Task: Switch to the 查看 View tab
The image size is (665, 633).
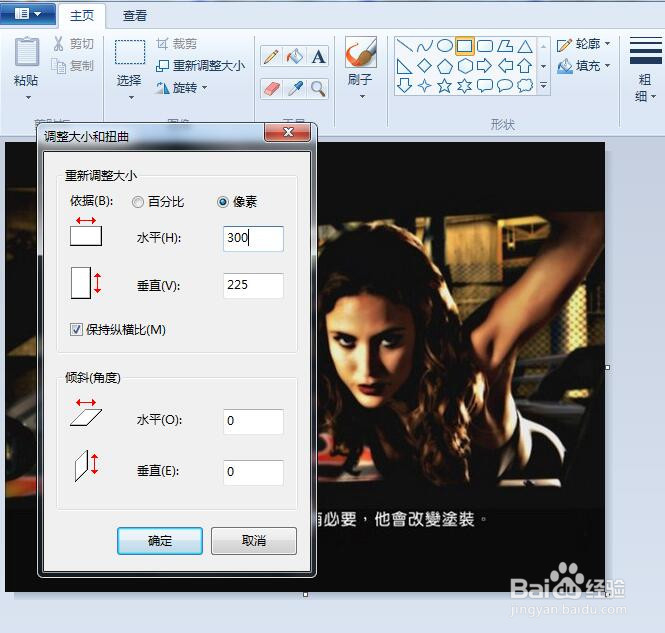Action: point(135,16)
